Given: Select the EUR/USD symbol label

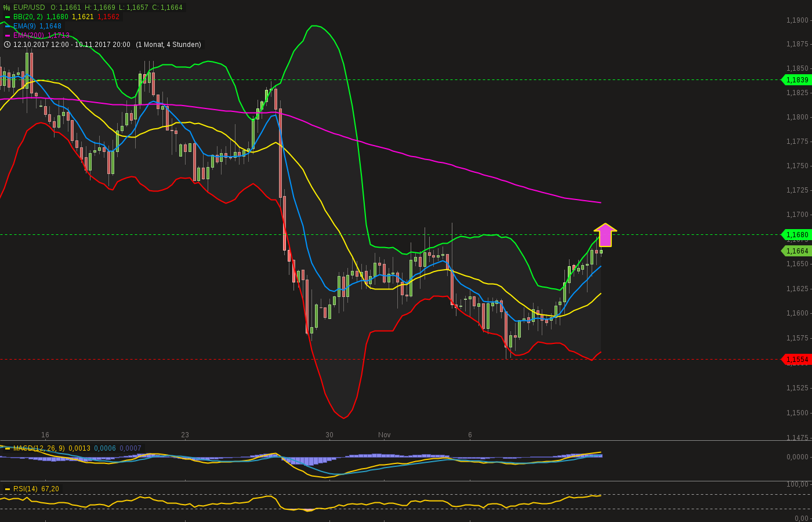Looking at the screenshot, I should (x=29, y=8).
